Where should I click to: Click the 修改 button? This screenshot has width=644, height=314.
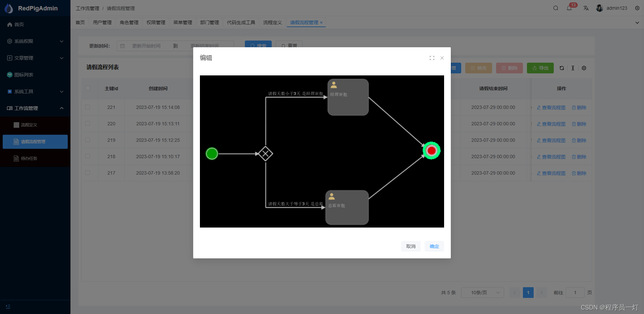479,68
